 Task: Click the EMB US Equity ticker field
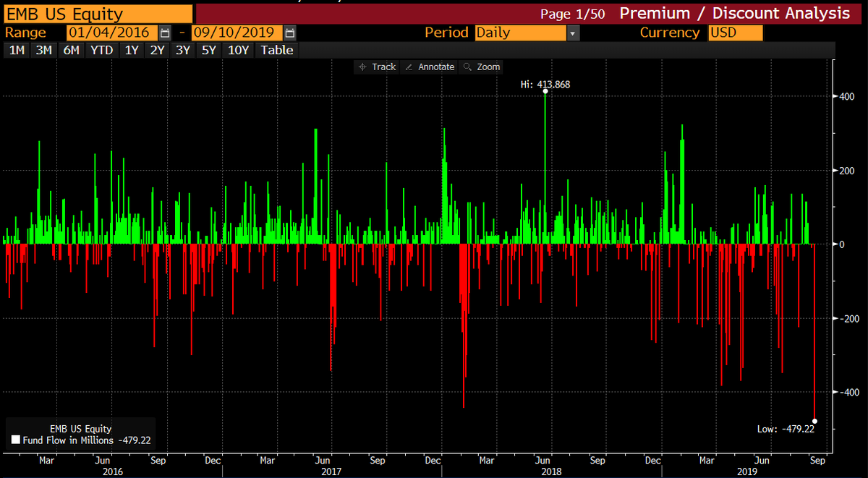point(98,14)
